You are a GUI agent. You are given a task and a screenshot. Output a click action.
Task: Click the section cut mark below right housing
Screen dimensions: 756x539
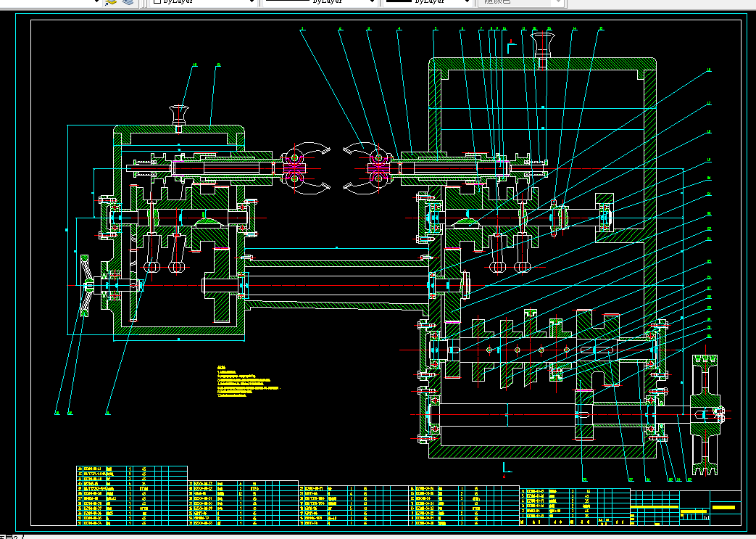tap(506, 468)
